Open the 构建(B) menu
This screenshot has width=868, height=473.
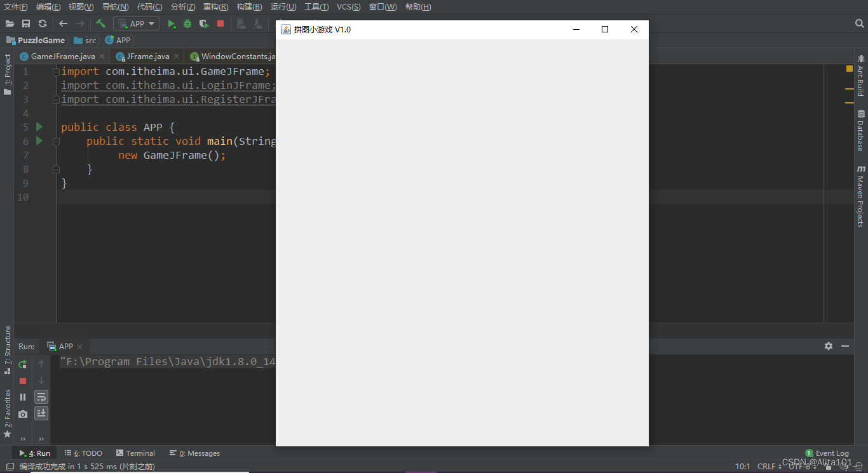point(249,7)
